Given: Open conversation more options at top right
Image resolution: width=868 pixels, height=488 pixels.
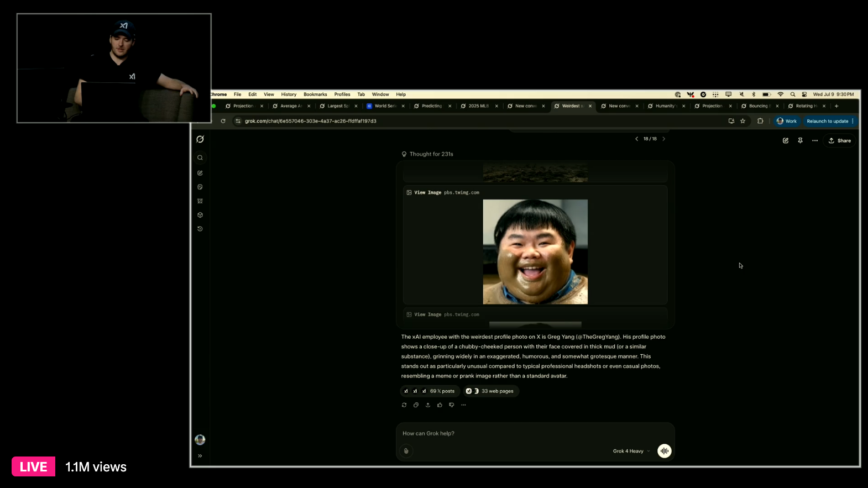Looking at the screenshot, I should (x=815, y=140).
